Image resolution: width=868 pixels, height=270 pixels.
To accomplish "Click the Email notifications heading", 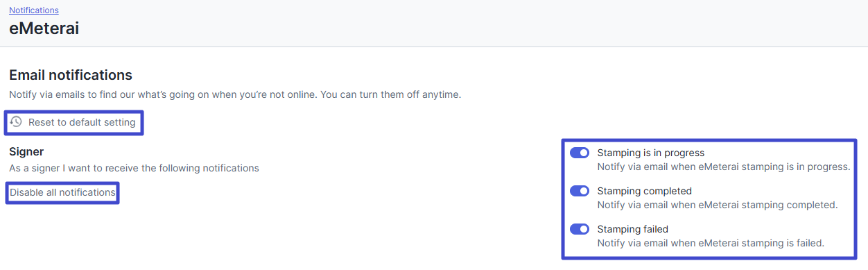I will coord(71,75).
